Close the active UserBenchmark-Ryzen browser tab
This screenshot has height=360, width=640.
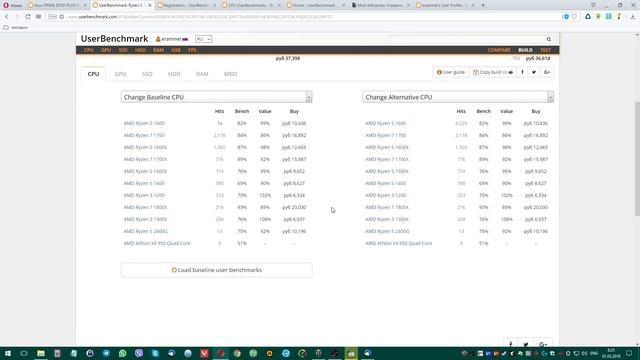(x=149, y=5)
